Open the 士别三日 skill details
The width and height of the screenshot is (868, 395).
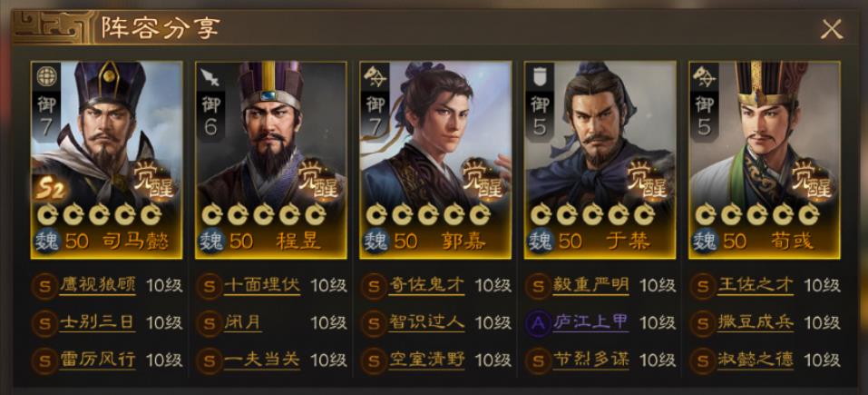97,323
